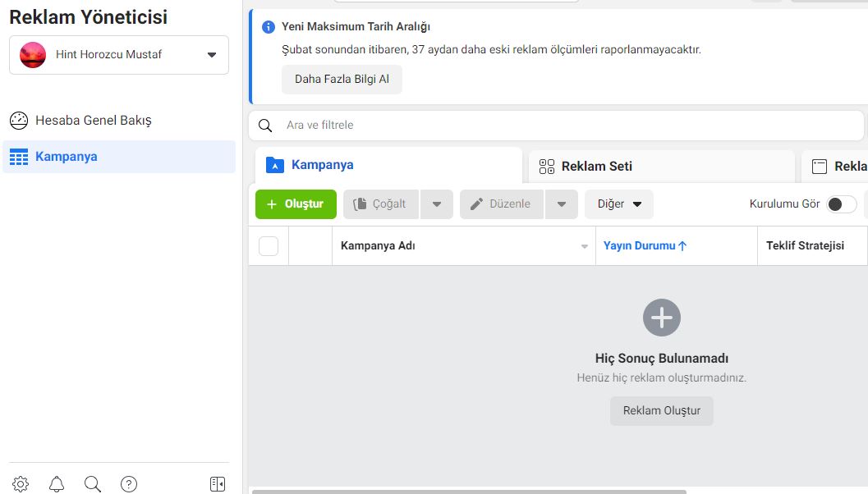Click the horizontal scrollbar at bottom
Image resolution: width=868 pixels, height=494 pixels.
click(469, 492)
